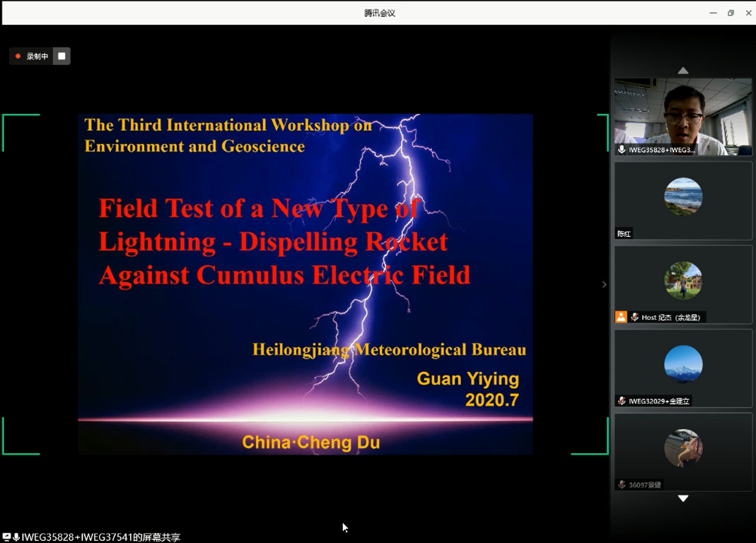Select IWEG32029 金建立 mountain avatar
Image resolution: width=756 pixels, height=543 pixels.
tap(682, 364)
